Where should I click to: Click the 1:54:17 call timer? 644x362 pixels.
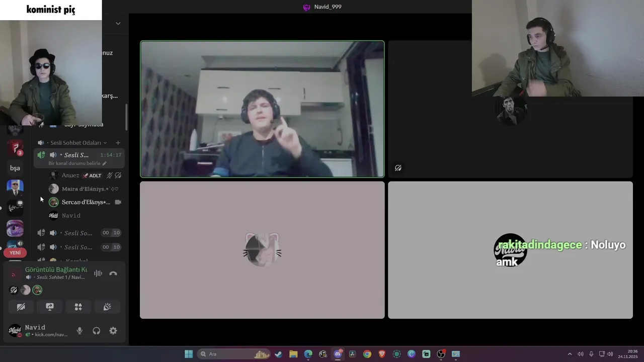pos(111,155)
